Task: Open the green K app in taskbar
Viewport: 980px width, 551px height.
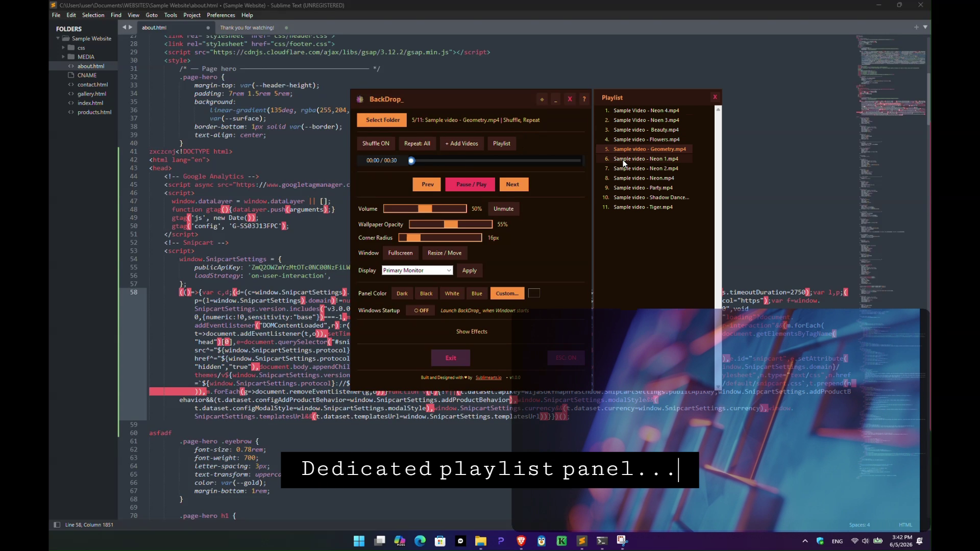Action: pyautogui.click(x=561, y=541)
